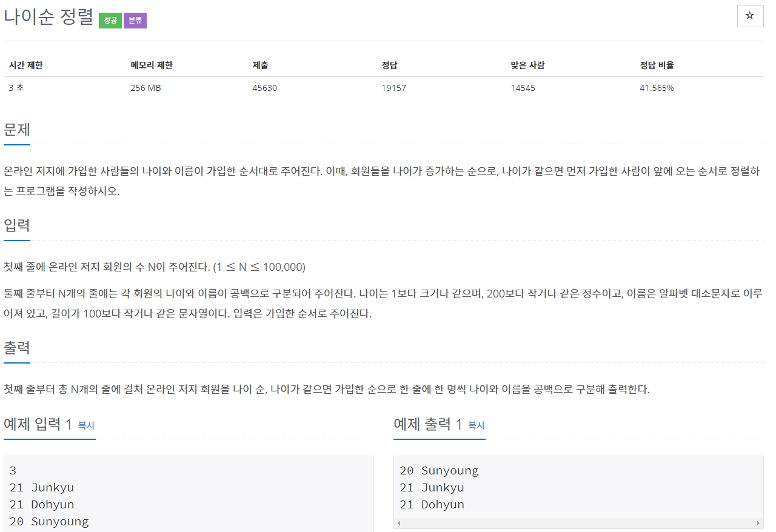Click the star favorite button
The height and width of the screenshot is (532, 776).
(750, 16)
